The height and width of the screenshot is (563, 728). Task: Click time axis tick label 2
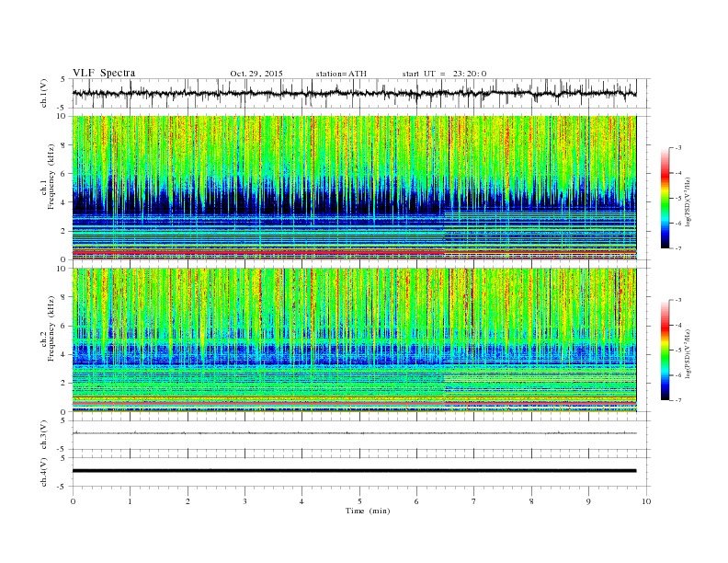pyautogui.click(x=188, y=501)
